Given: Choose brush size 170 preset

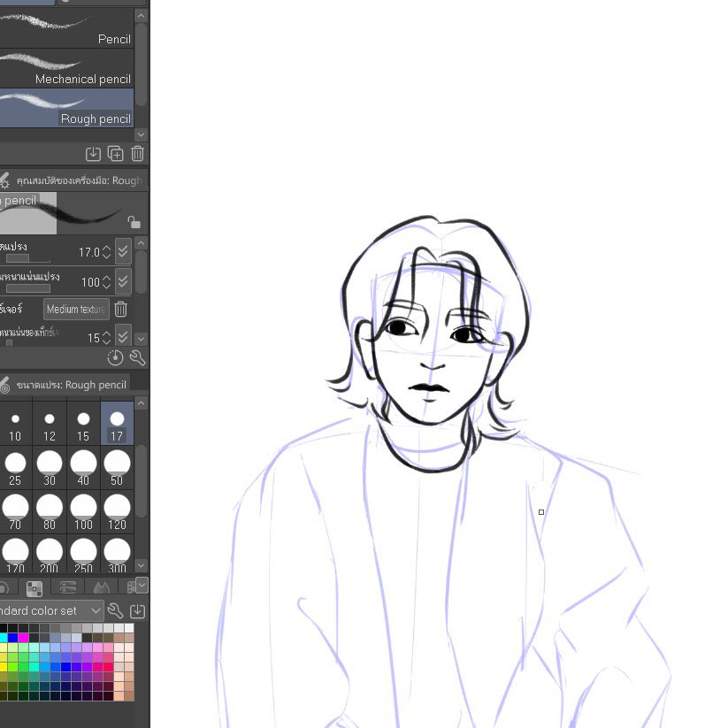Looking at the screenshot, I should 15,554.
